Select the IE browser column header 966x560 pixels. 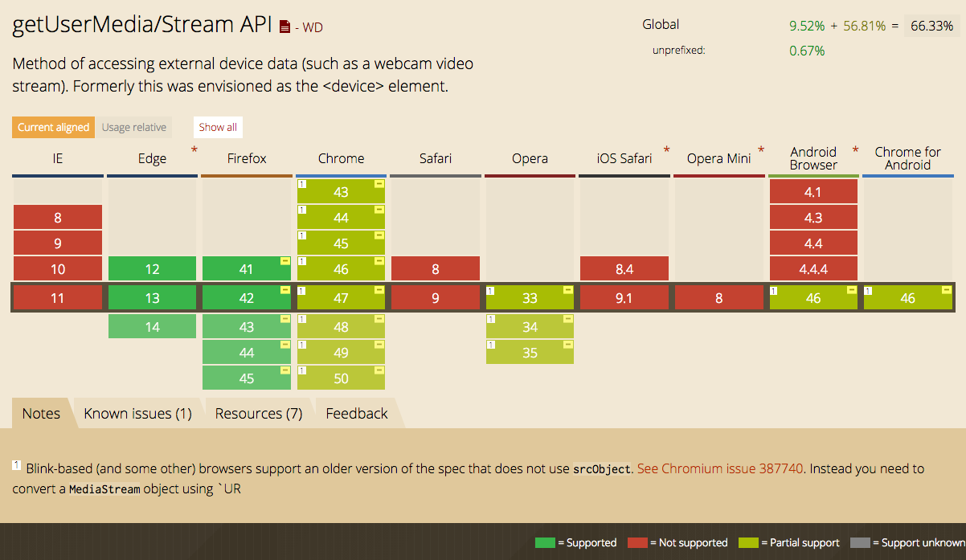[x=58, y=158]
